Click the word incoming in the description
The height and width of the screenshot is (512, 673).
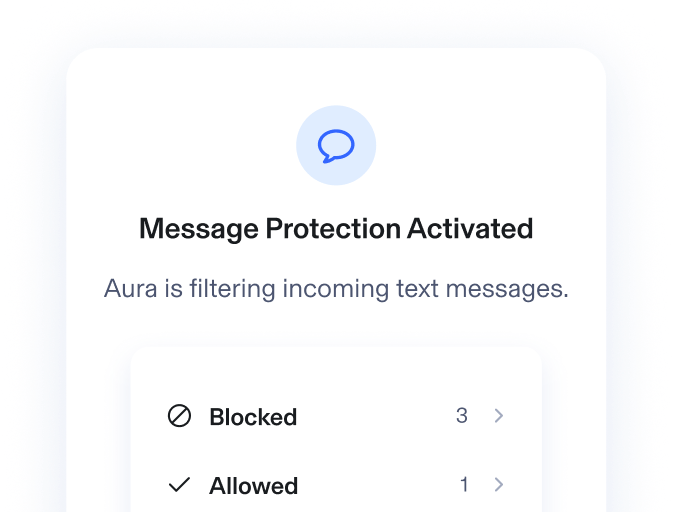click(336, 289)
